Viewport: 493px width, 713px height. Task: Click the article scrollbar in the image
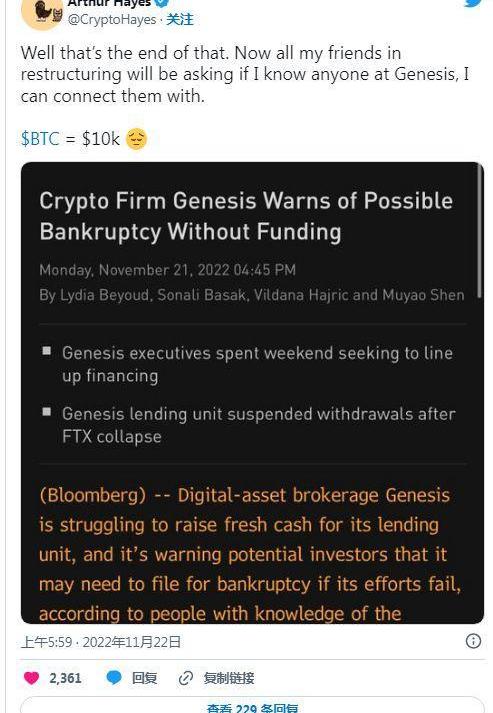479,232
